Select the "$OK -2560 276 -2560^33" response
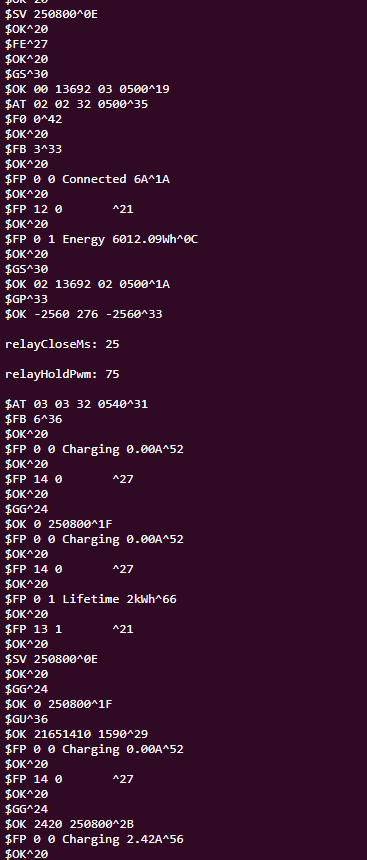Viewport: 367px width, 860px height. 83,314
